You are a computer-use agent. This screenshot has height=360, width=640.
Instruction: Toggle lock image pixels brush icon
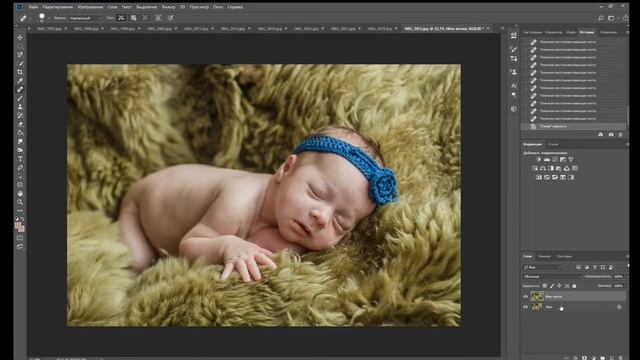pyautogui.click(x=552, y=286)
